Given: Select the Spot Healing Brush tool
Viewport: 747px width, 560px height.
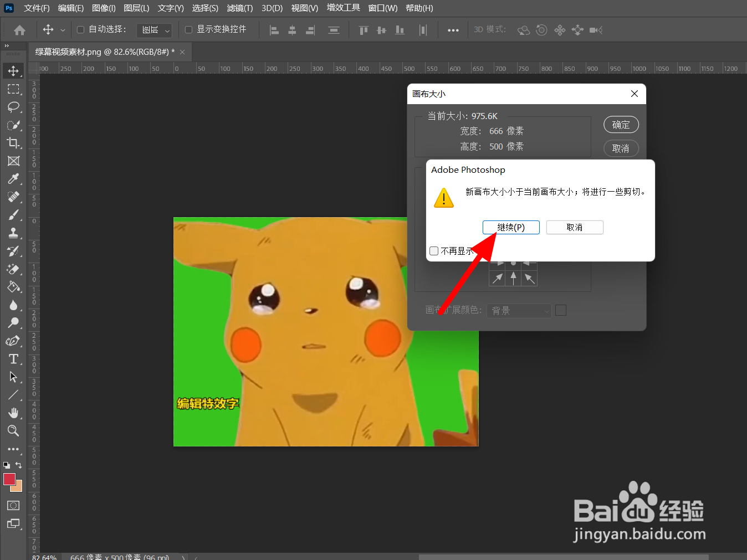Looking at the screenshot, I should (13, 197).
